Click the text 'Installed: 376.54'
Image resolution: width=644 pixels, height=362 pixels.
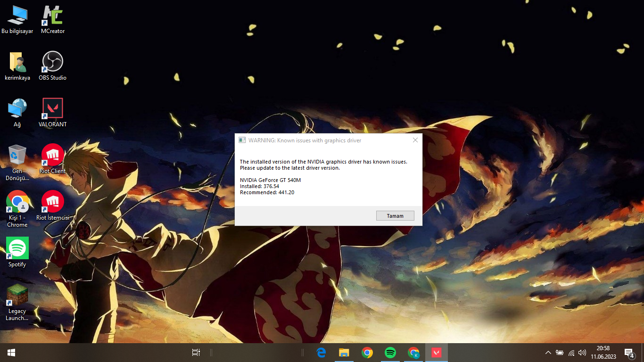point(259,186)
